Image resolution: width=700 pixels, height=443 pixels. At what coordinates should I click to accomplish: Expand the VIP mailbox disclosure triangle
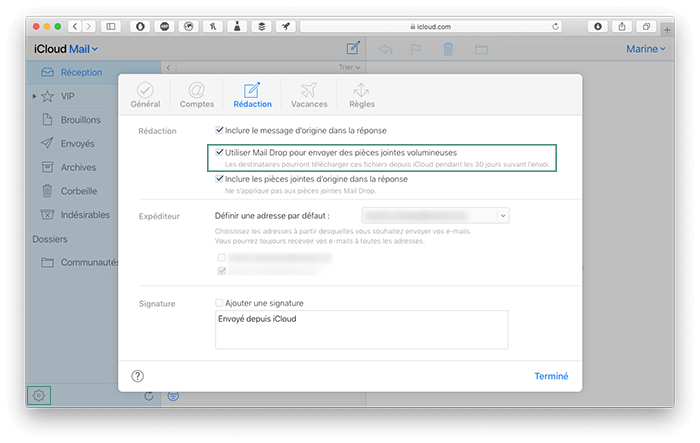tap(35, 96)
